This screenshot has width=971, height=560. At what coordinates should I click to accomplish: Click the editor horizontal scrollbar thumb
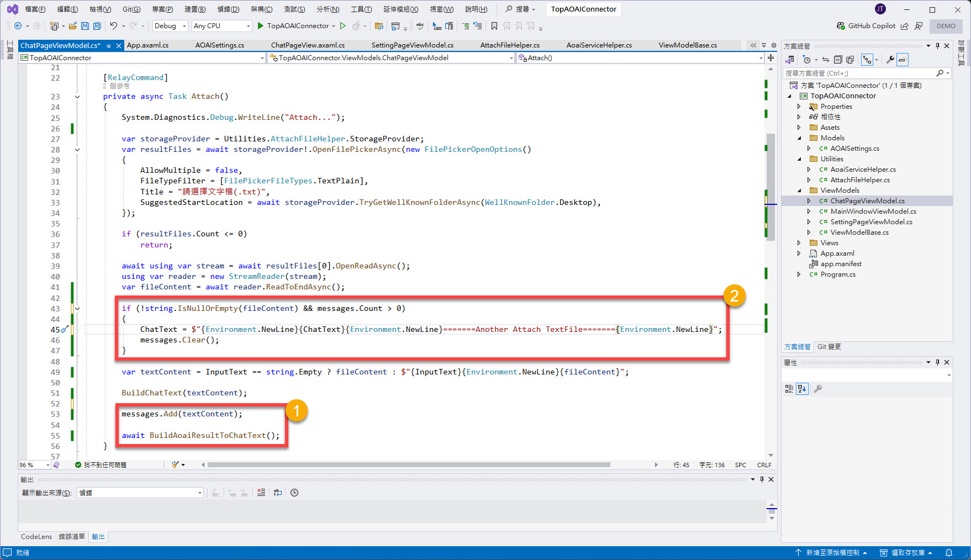(409, 465)
